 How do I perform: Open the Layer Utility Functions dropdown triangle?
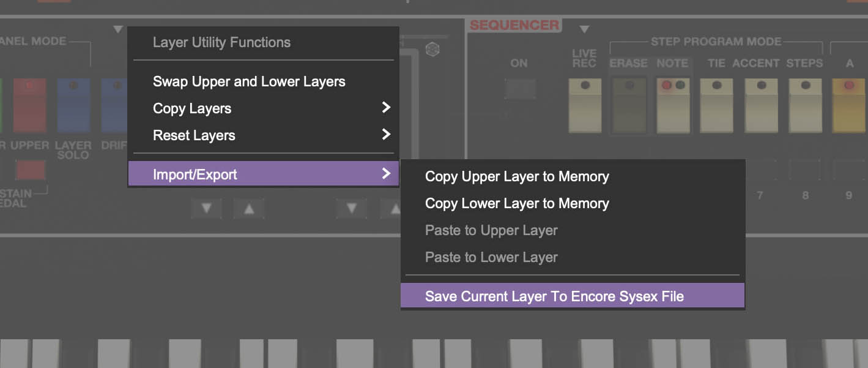coord(118,29)
